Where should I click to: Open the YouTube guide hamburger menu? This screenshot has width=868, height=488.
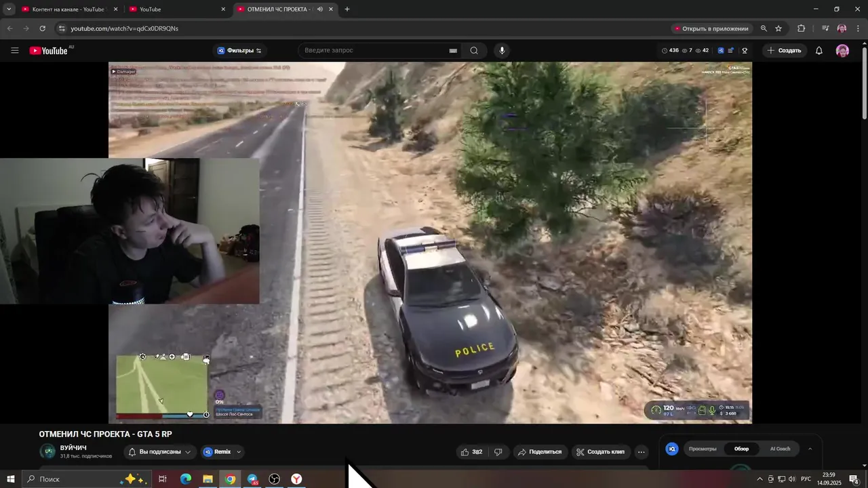(x=15, y=50)
